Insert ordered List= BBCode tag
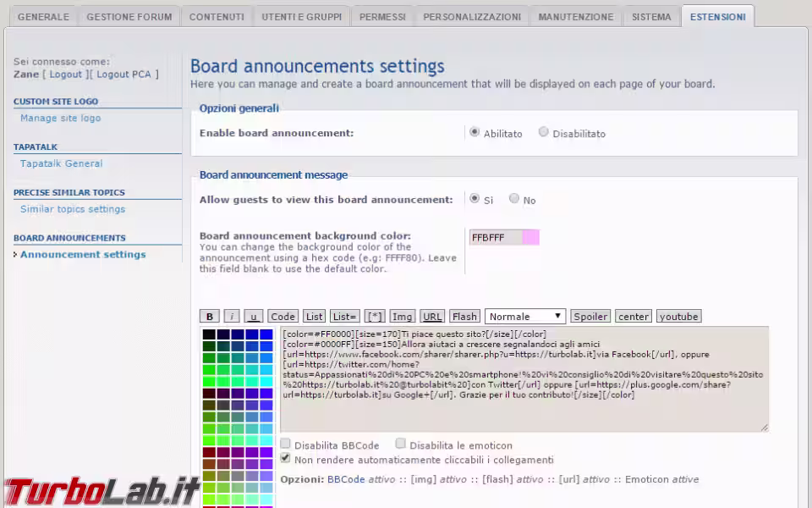 click(x=344, y=316)
